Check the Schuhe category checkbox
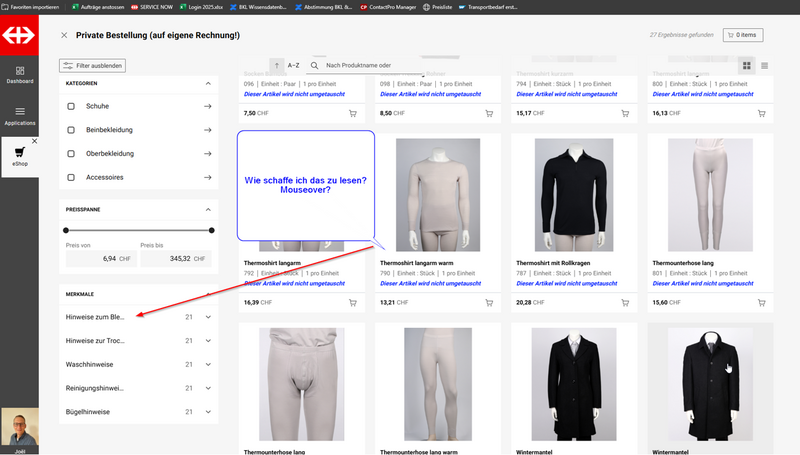800x455 pixels. tap(71, 105)
